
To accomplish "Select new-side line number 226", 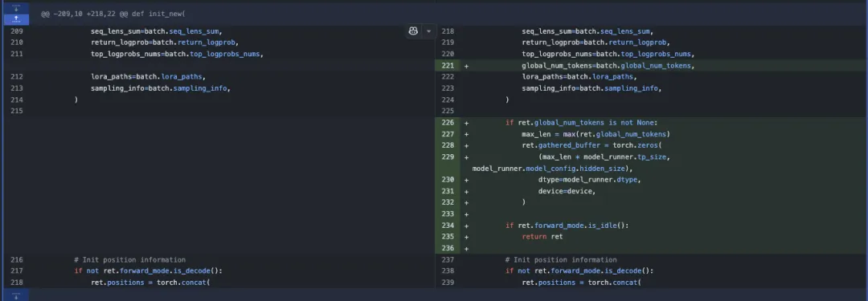I will pyautogui.click(x=448, y=122).
